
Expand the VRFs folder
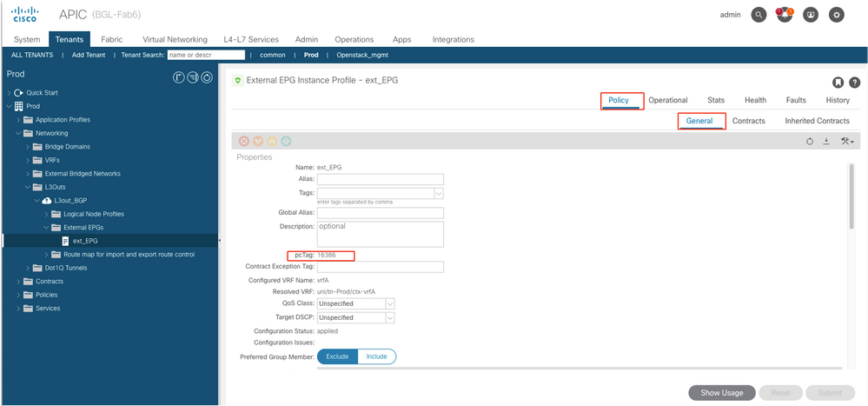(28, 160)
